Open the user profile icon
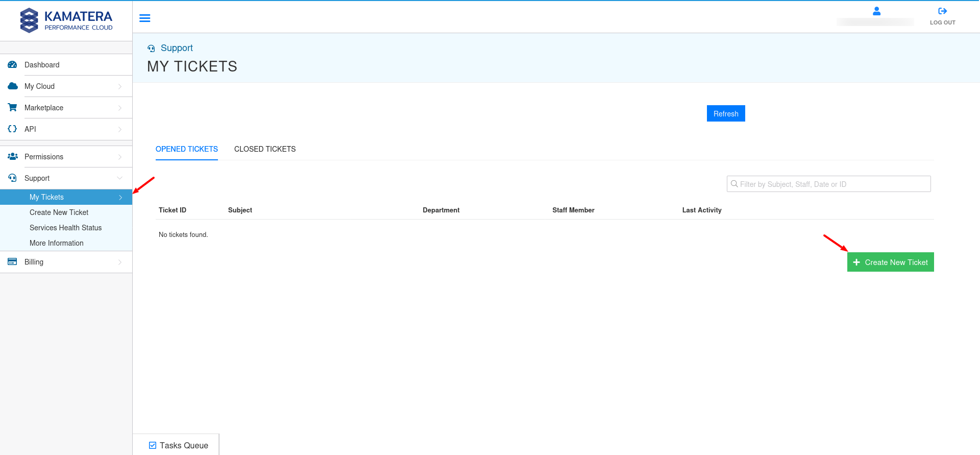980x455 pixels. click(876, 11)
